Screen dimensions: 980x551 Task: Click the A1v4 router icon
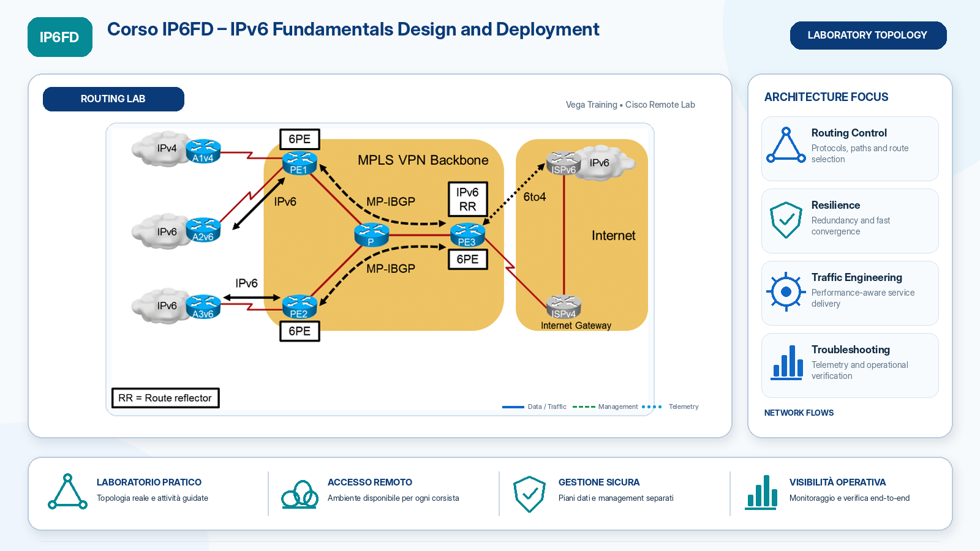pos(203,151)
